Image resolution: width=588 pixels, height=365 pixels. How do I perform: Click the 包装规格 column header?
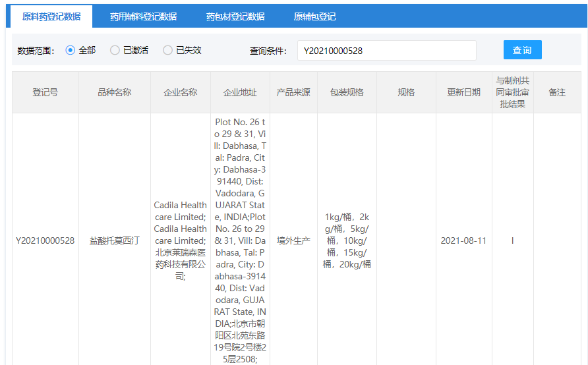(347, 92)
